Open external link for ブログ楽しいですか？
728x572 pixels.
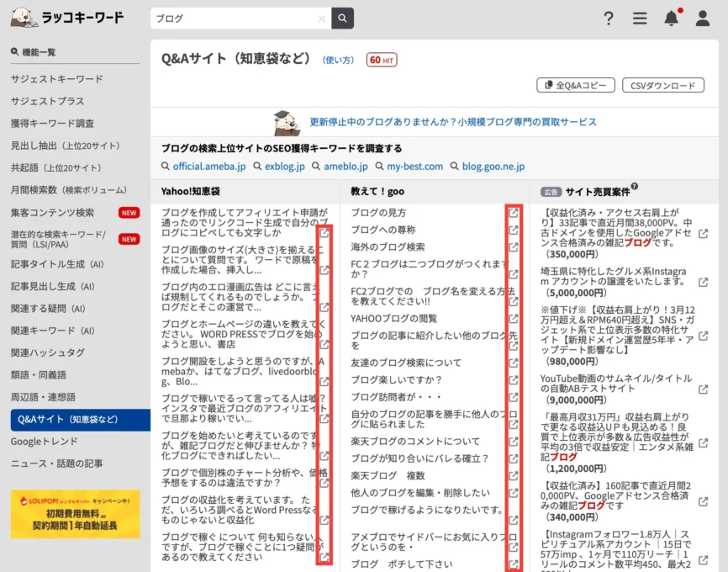coord(513,380)
